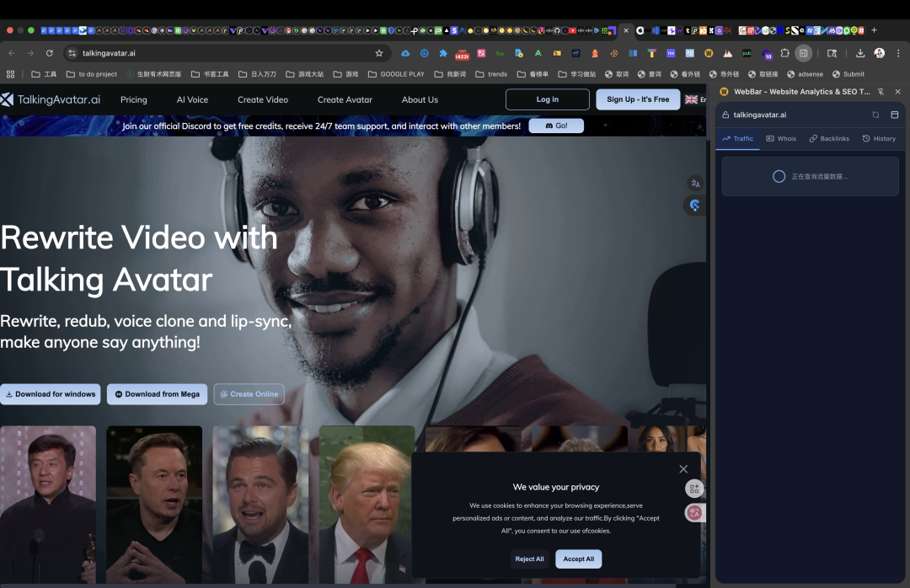Viewport: 910px width, 588px height.
Task: Switch to History tab in WebBar
Action: (879, 139)
